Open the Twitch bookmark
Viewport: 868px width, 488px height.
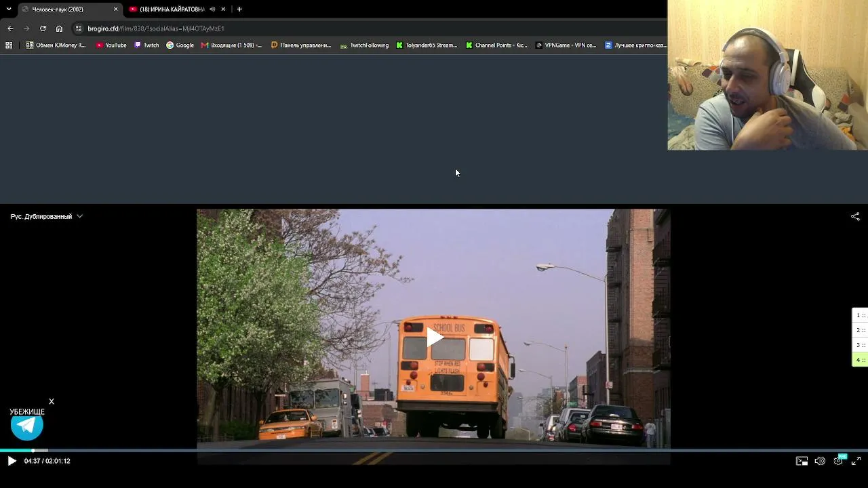(146, 45)
